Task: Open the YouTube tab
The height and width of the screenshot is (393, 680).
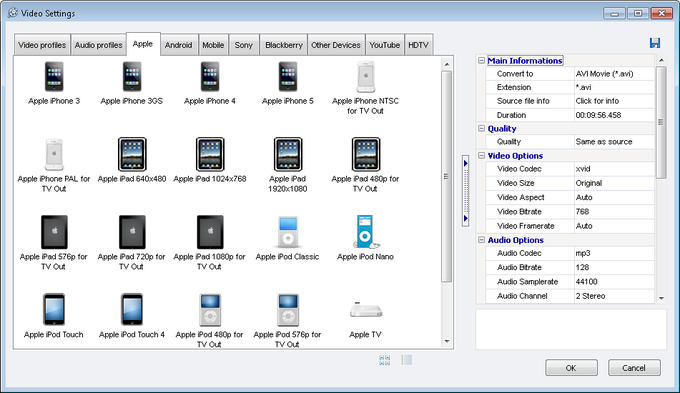Action: coord(385,45)
